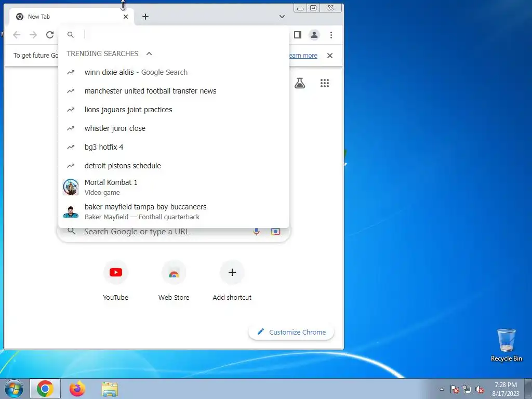
Task: Click the Customize Chrome button
Action: point(291,332)
